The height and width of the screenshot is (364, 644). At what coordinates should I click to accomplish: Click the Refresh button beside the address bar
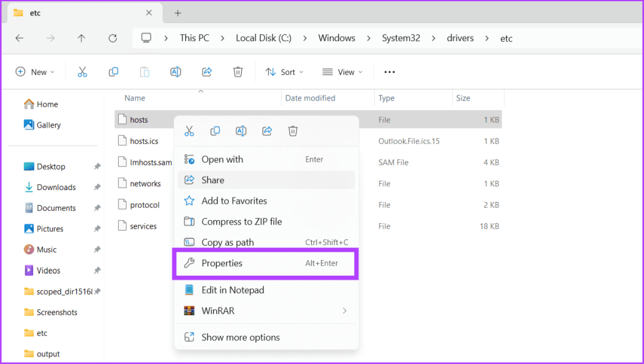coord(112,38)
